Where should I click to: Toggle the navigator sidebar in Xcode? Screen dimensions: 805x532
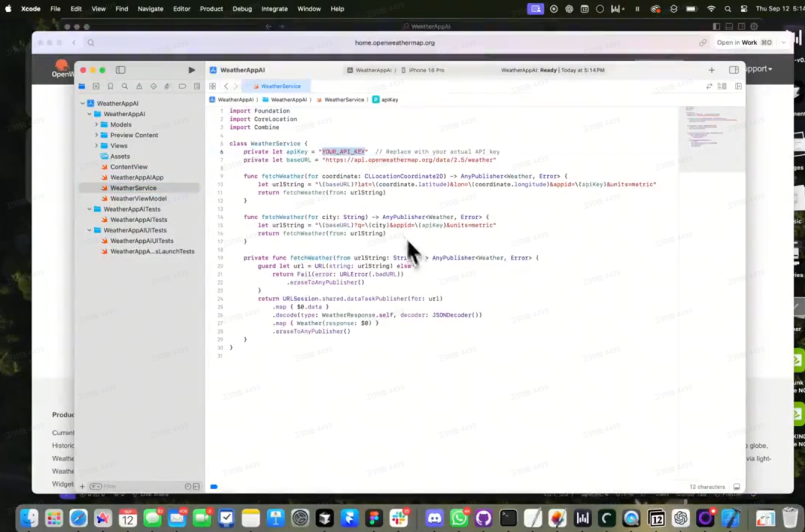[121, 70]
